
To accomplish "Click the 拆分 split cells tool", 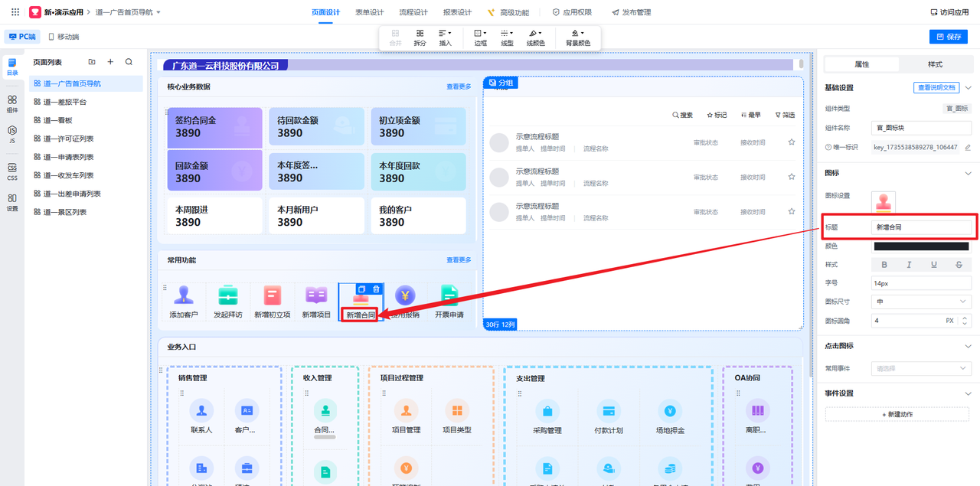I will [x=420, y=38].
